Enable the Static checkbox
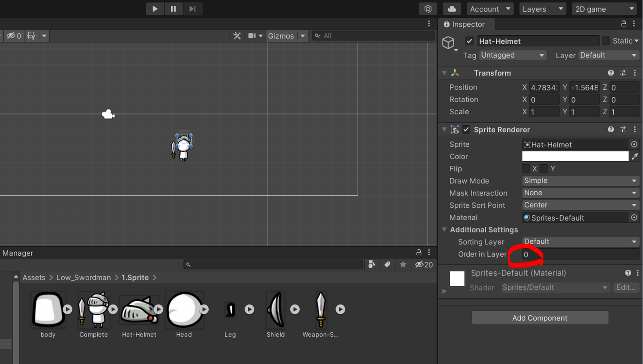643x364 pixels. tap(605, 41)
